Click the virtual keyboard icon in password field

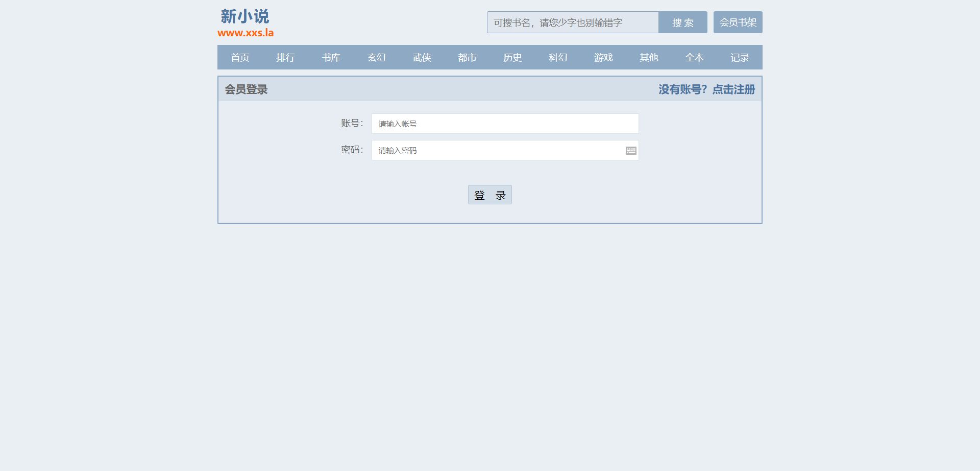[631, 151]
